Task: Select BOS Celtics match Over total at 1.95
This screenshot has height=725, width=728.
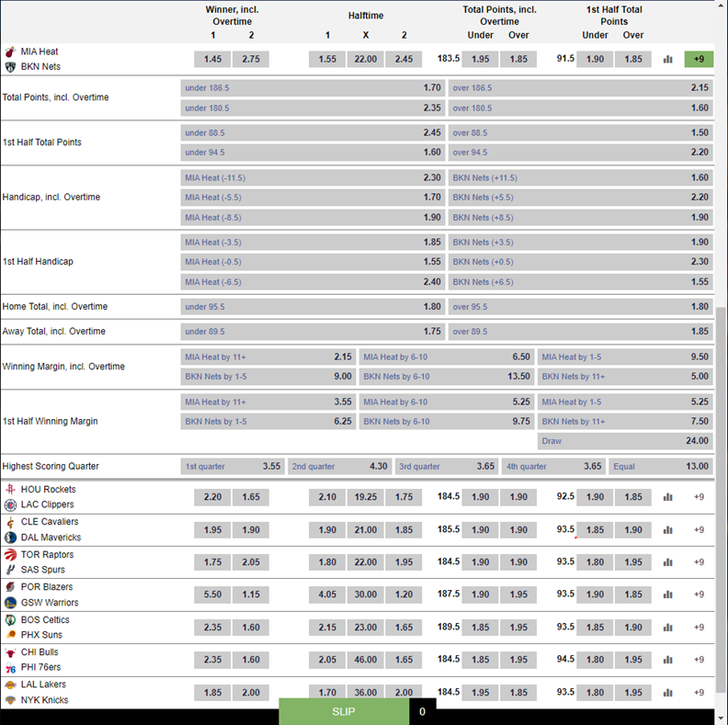Action: point(518,628)
